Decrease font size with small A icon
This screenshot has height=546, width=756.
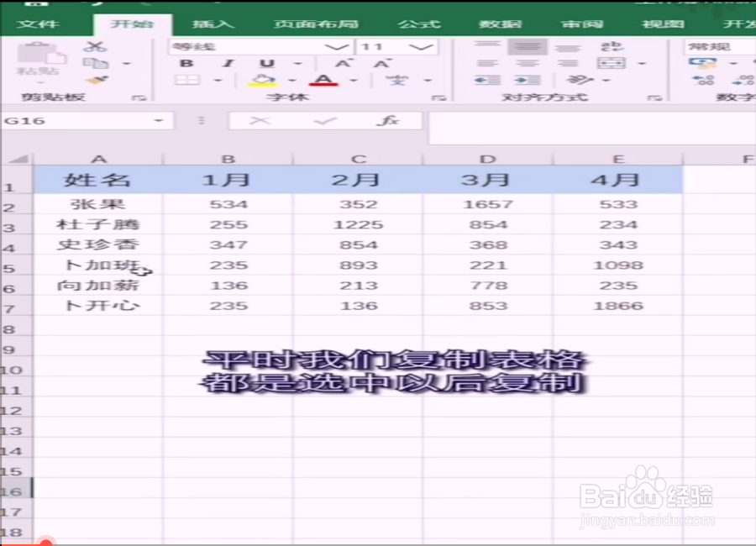point(382,63)
